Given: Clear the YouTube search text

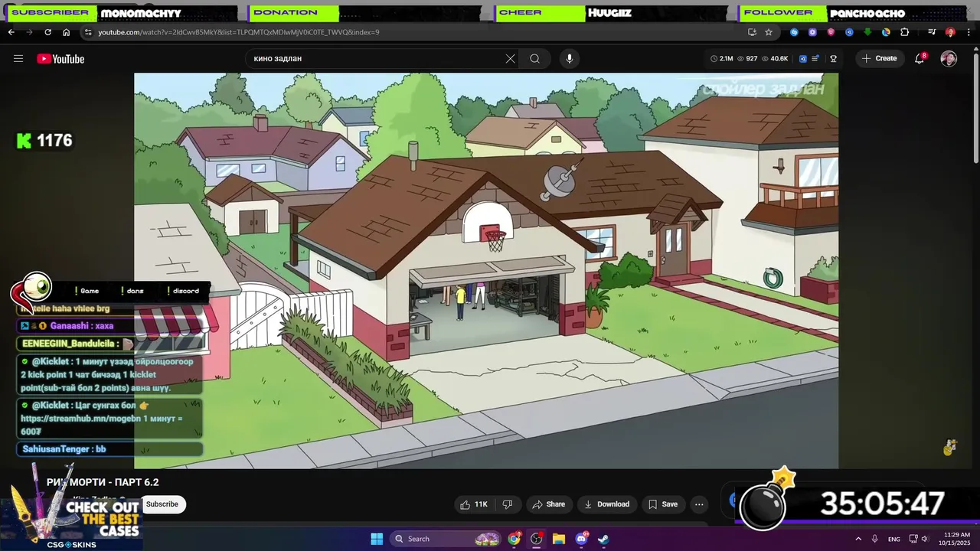Looking at the screenshot, I should click(510, 59).
